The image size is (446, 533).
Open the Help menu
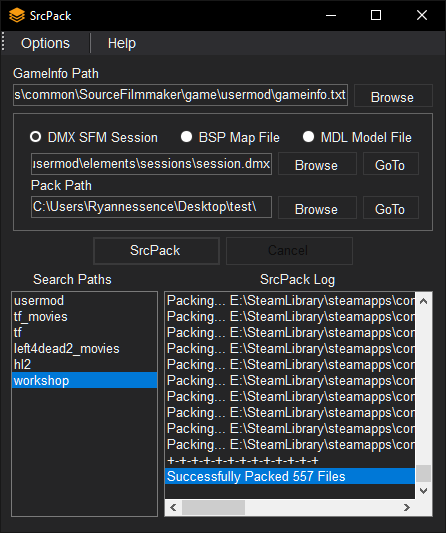coord(121,43)
